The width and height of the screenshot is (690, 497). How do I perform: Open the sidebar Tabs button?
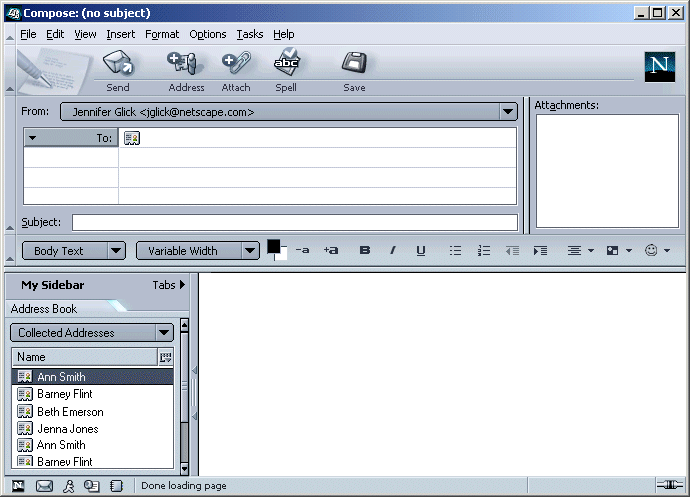click(x=169, y=285)
